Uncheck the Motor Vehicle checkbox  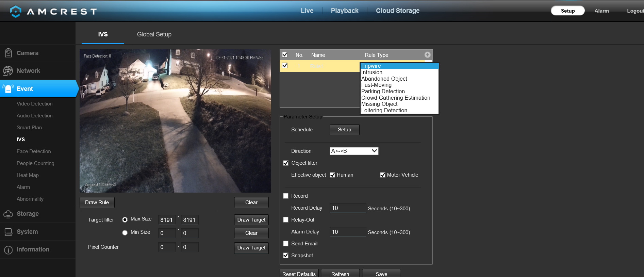coord(383,175)
